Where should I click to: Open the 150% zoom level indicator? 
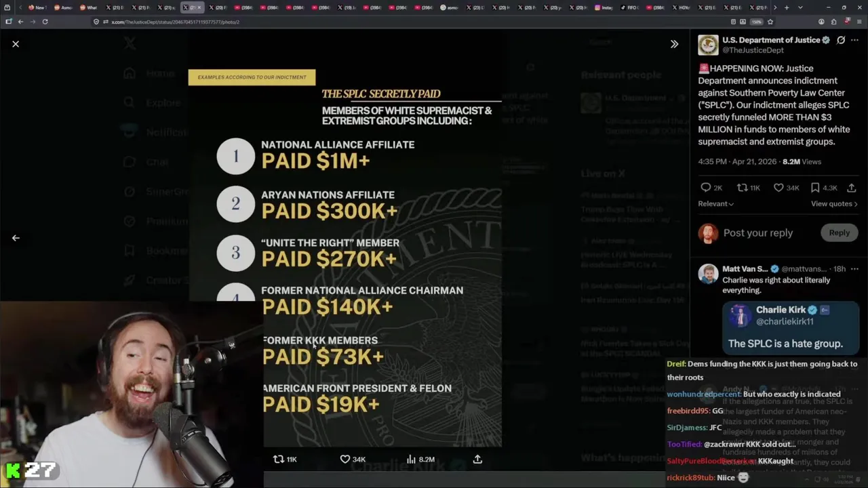tap(758, 22)
